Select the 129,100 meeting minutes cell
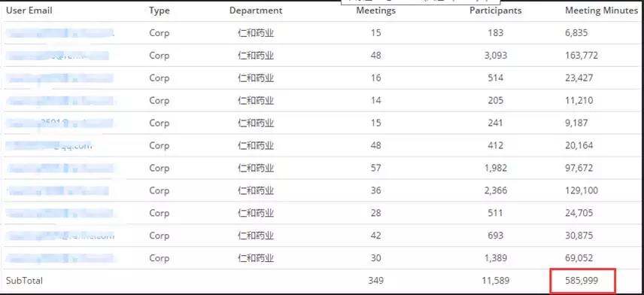Screen dimensions: 644x295 click(582, 190)
